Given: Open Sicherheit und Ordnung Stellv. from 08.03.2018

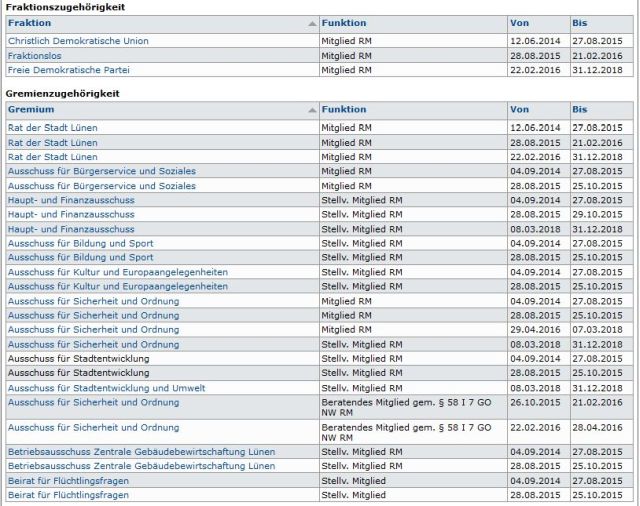Looking at the screenshot, I should [93, 344].
